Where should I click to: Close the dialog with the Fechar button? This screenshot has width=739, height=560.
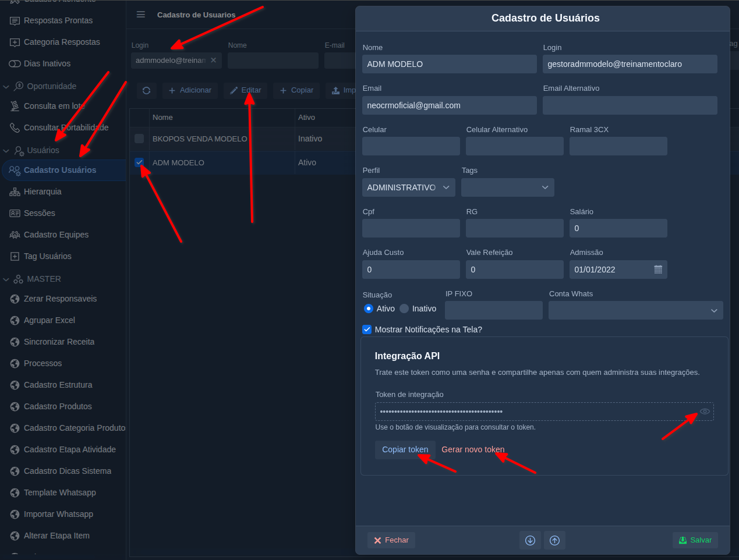coord(391,540)
